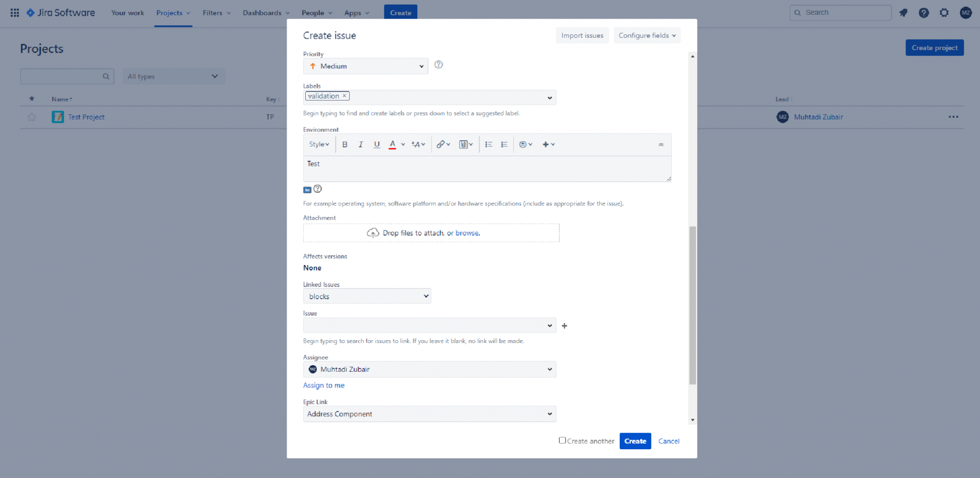Star the Test Project row
This screenshot has width=980, height=478.
(32, 117)
